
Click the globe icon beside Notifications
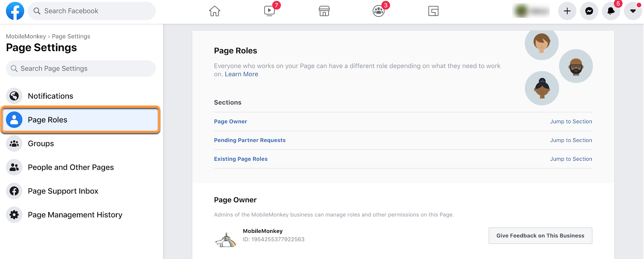tap(14, 96)
